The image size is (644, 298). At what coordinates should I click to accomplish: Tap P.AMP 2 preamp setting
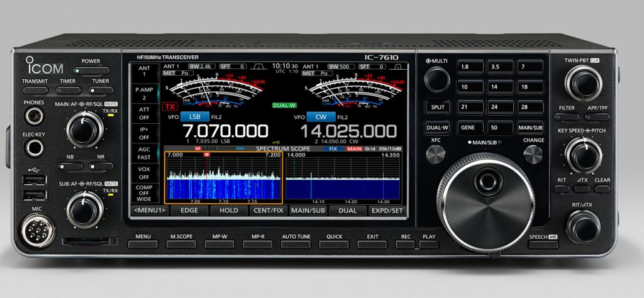pos(144,93)
